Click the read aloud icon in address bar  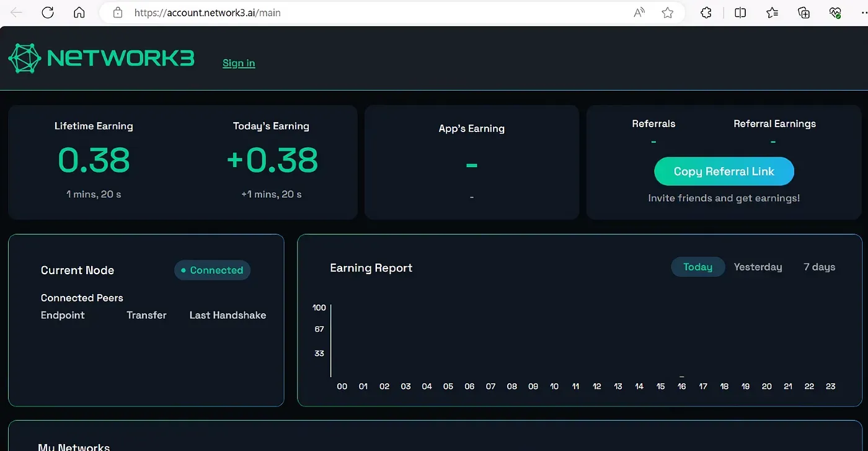click(639, 12)
